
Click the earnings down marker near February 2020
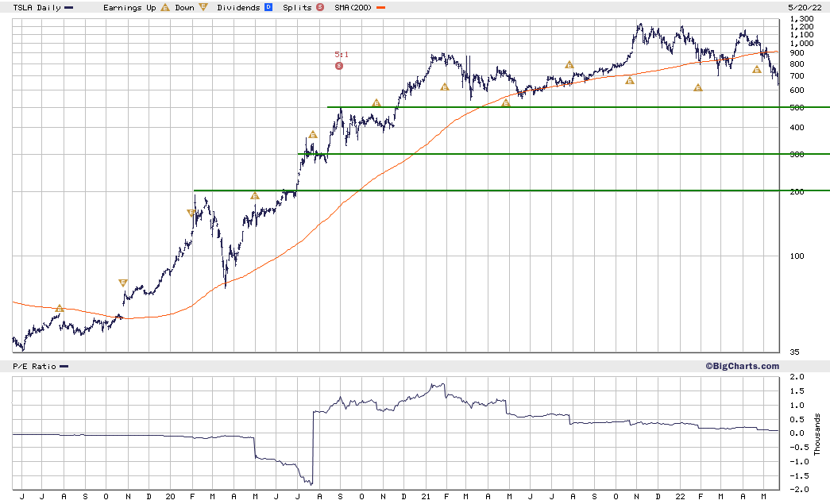tap(191, 213)
